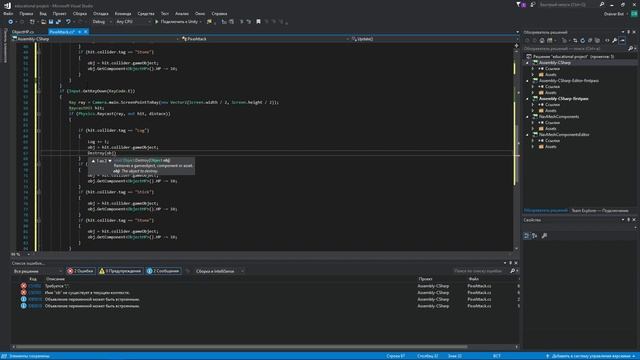Open the Все решение scope dropdown
Viewport: 640px width, 360px height.
click(38, 271)
